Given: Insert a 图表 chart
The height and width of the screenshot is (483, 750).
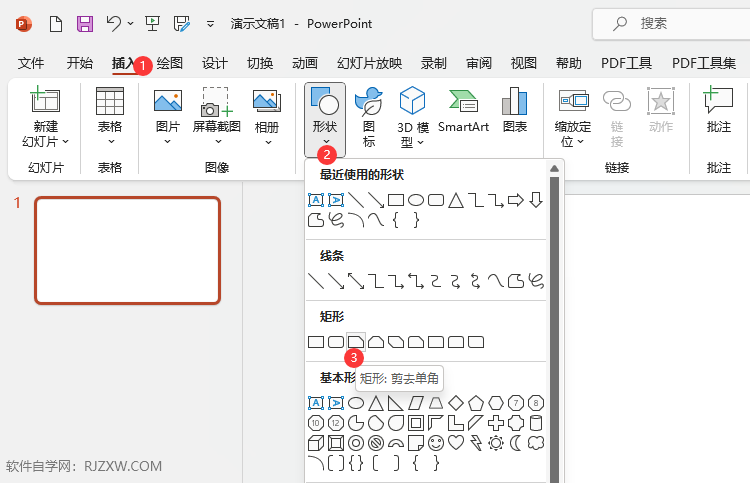Looking at the screenshot, I should point(515,110).
